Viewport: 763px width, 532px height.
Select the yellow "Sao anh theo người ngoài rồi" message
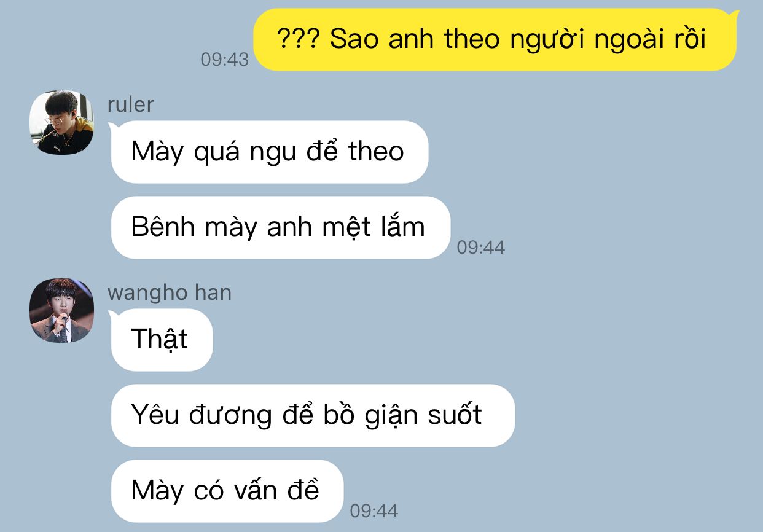495,40
